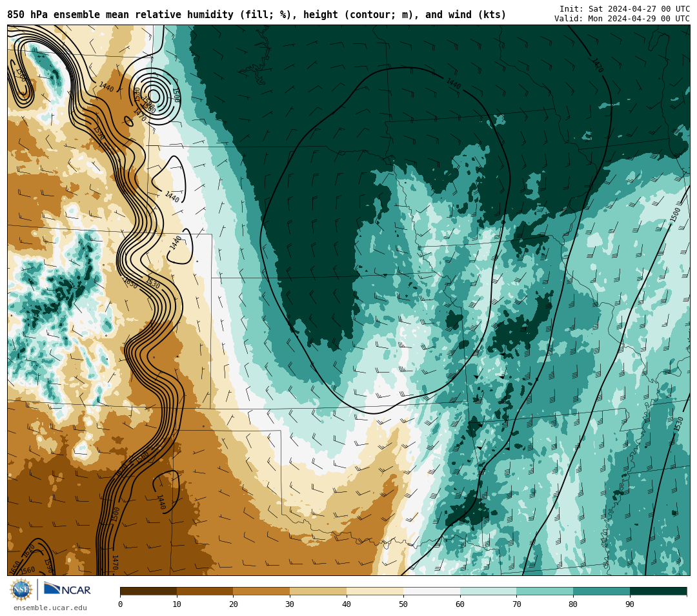The image size is (697, 616).
Task: Click the colorbar tick label '20'
Action: click(234, 604)
